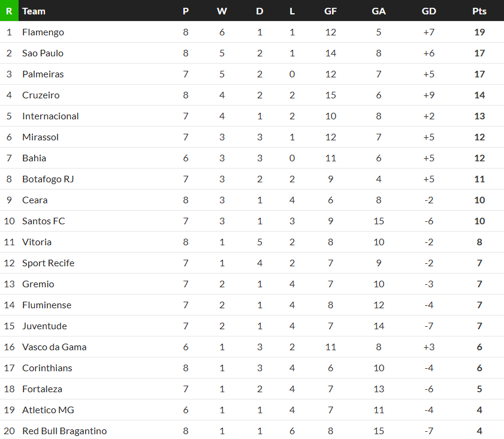Open the Vasco da Gama link
504x439 pixels.
click(55, 347)
